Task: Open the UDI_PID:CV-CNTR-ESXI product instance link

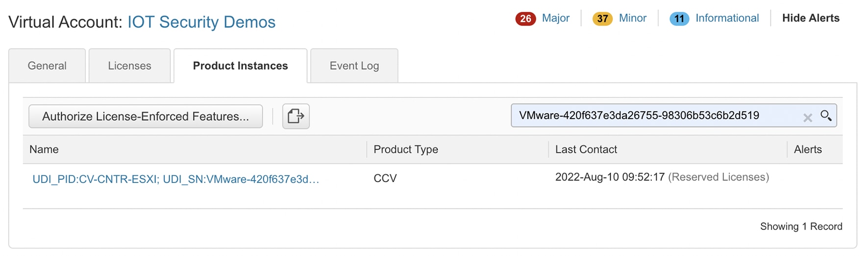Action: point(175,179)
